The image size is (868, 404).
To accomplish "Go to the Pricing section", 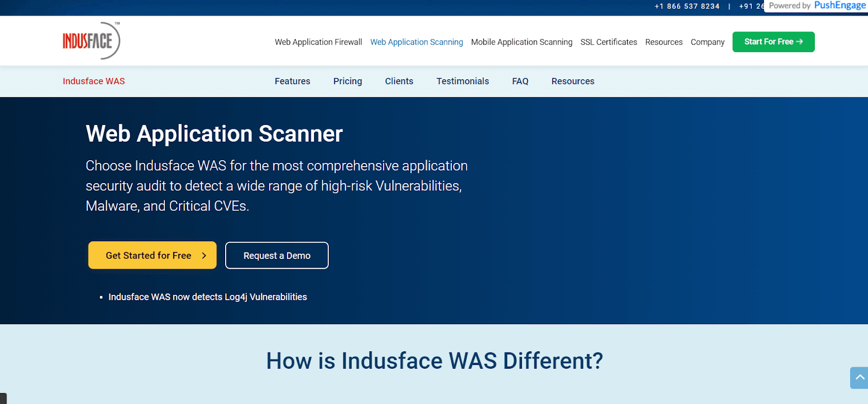I will [348, 81].
